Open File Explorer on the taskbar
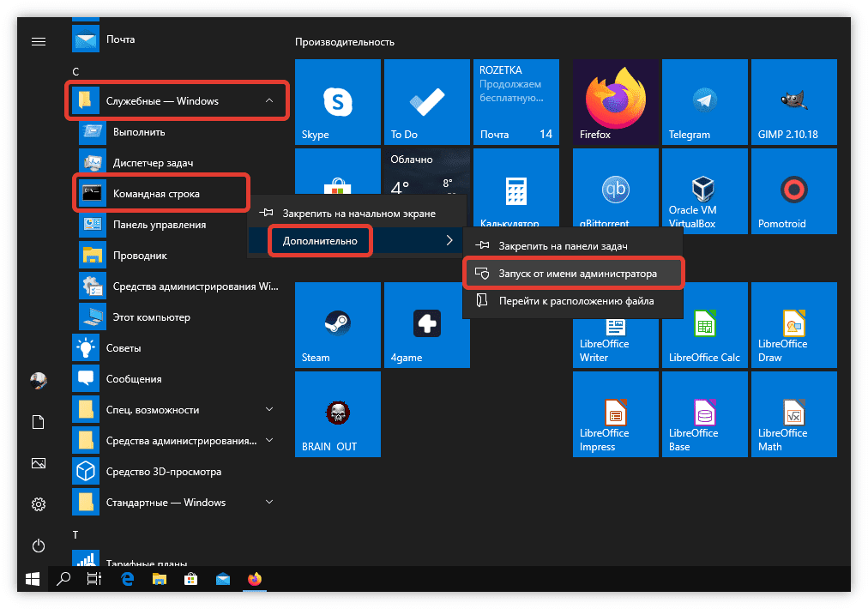868x609 pixels. (x=160, y=579)
